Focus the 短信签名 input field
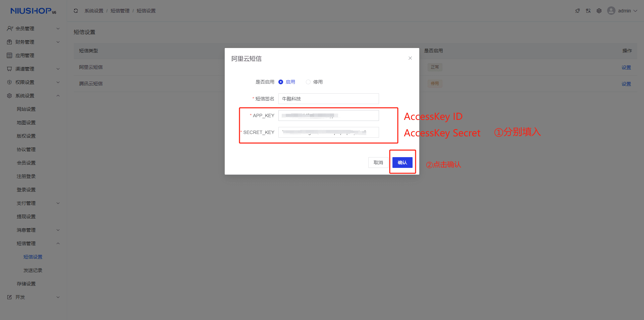This screenshot has height=320, width=644. click(329, 99)
